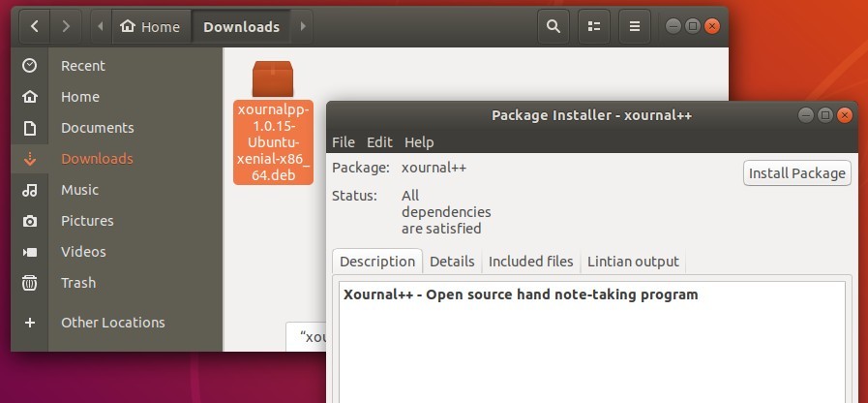Maximize the Package Installer window

pyautogui.click(x=825, y=115)
